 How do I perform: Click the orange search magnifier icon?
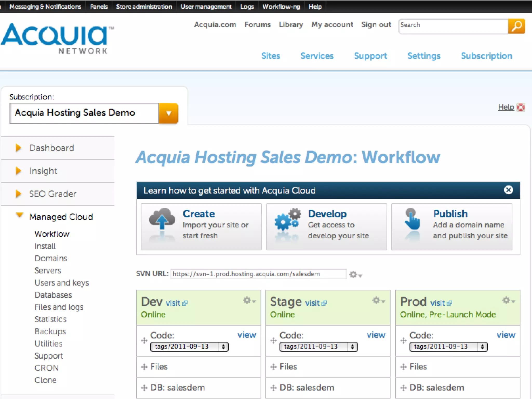pos(516,26)
